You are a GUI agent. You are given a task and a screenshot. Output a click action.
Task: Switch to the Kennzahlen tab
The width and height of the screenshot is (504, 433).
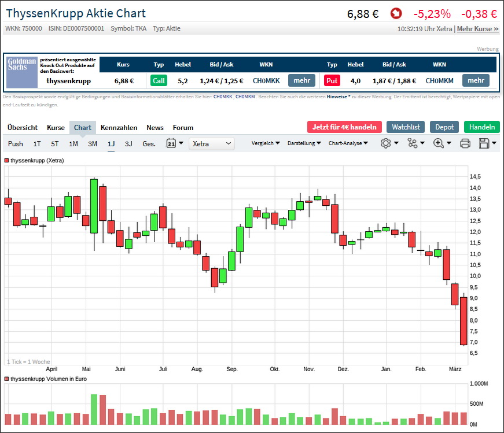click(x=119, y=127)
